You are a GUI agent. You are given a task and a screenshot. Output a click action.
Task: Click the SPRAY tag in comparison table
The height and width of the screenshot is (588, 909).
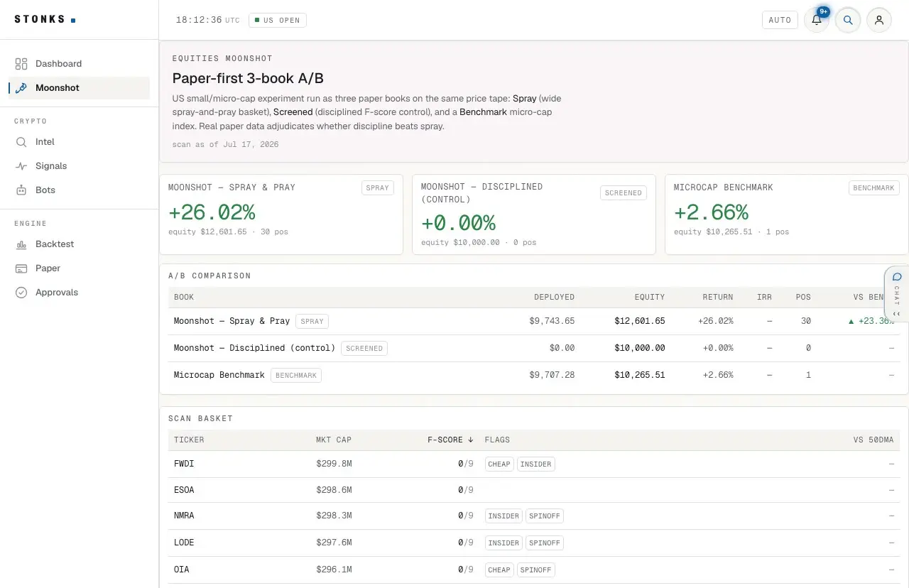pyautogui.click(x=312, y=321)
